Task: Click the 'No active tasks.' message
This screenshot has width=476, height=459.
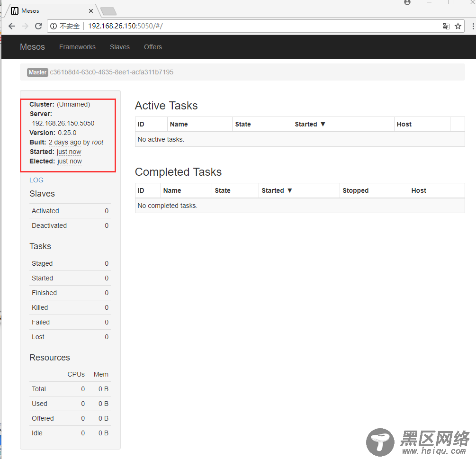Action: pyautogui.click(x=161, y=139)
